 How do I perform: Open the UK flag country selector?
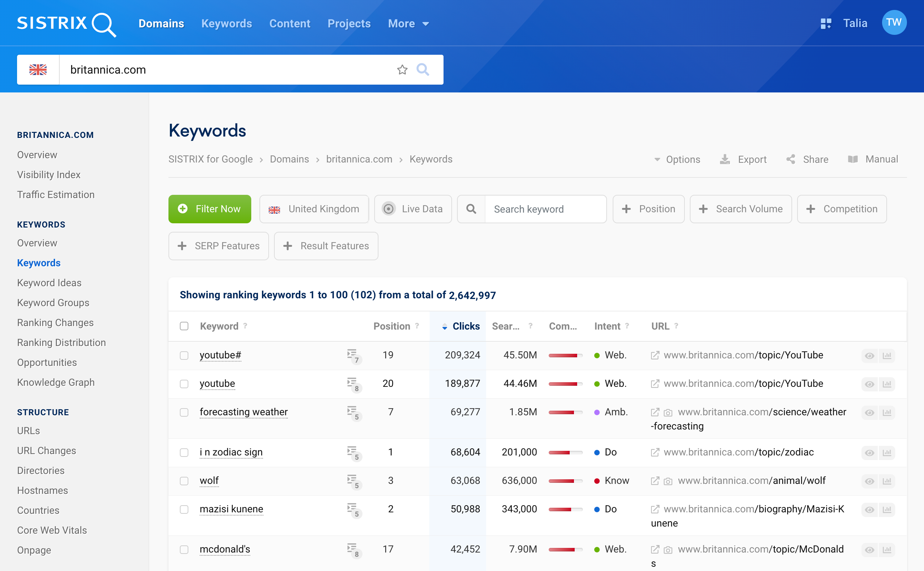[38, 69]
